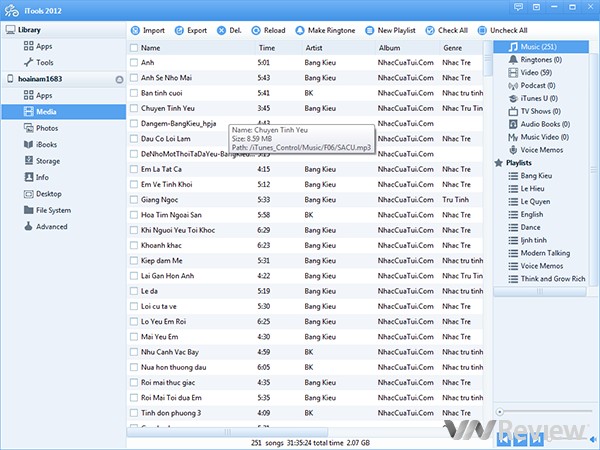Delete selected songs with Del. icon
The width and height of the screenshot is (600, 450).
tap(221, 30)
